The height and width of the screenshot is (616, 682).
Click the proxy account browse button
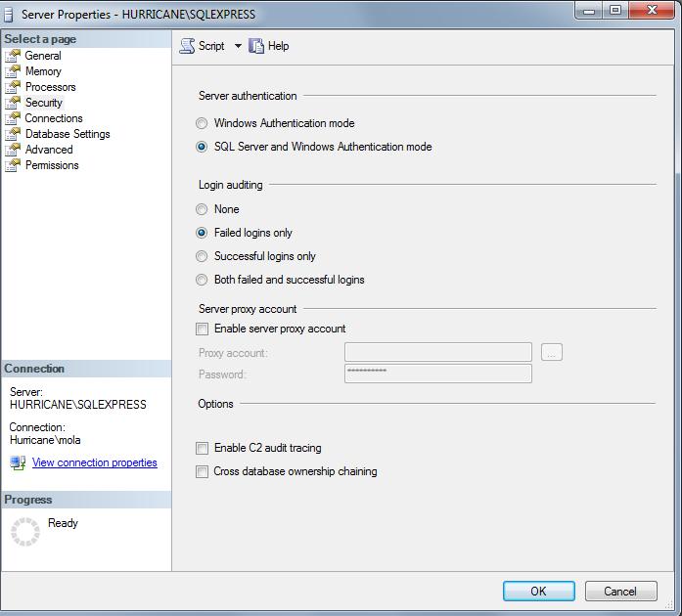(x=552, y=352)
